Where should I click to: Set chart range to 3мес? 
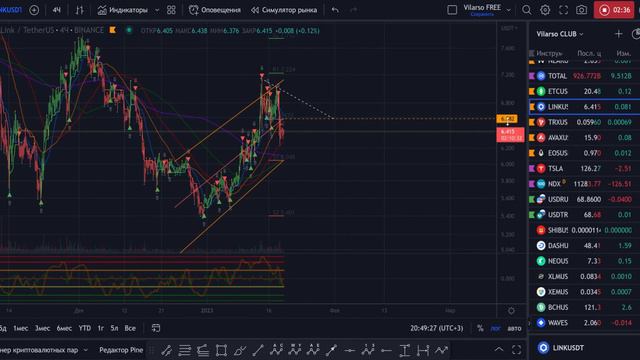42,328
